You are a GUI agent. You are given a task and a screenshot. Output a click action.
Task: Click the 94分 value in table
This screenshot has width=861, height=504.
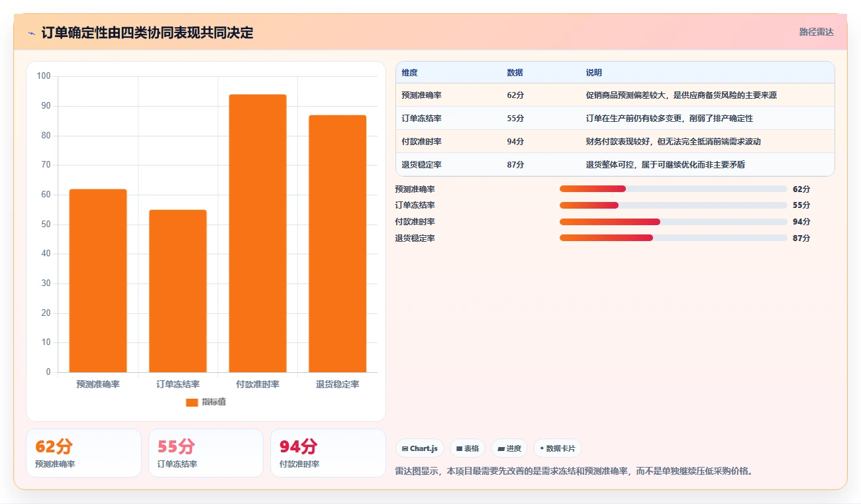click(515, 142)
